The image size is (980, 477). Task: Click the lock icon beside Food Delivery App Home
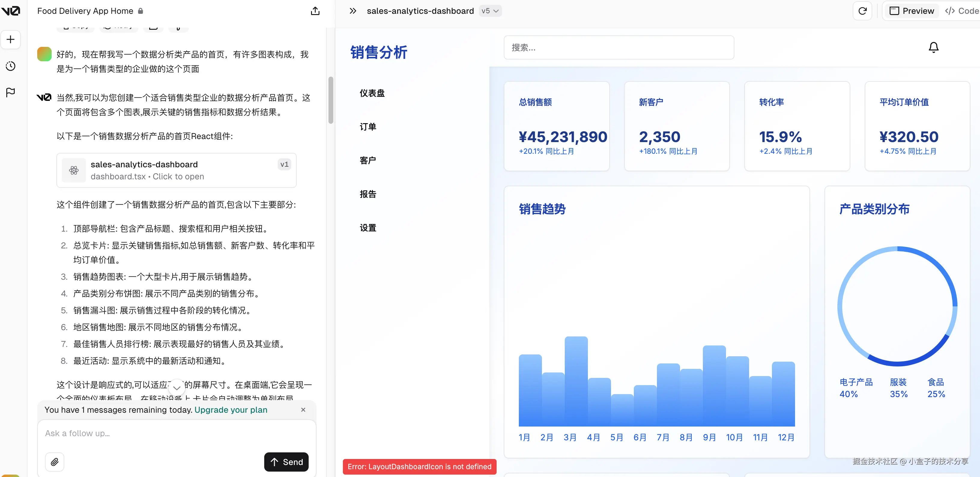pos(141,11)
